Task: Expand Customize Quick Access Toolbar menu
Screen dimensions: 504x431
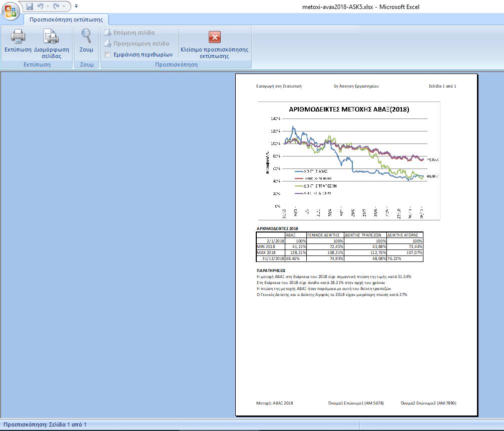Action: [76, 6]
